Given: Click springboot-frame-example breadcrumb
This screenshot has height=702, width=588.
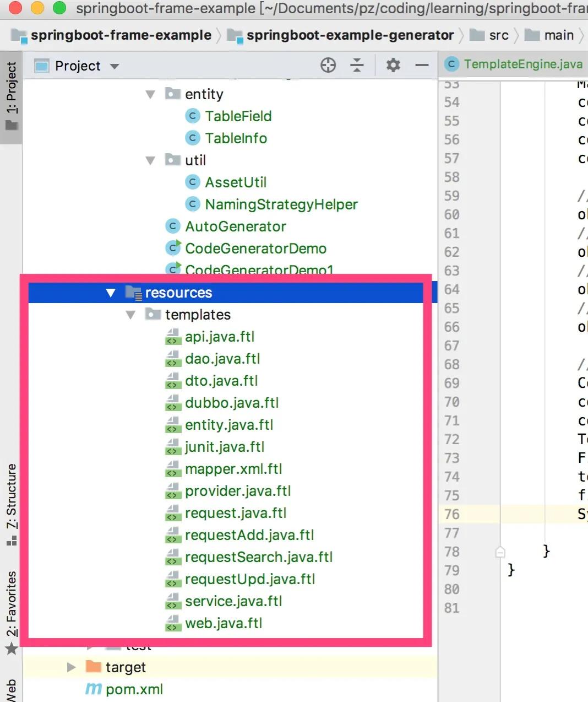Looking at the screenshot, I should [x=112, y=35].
